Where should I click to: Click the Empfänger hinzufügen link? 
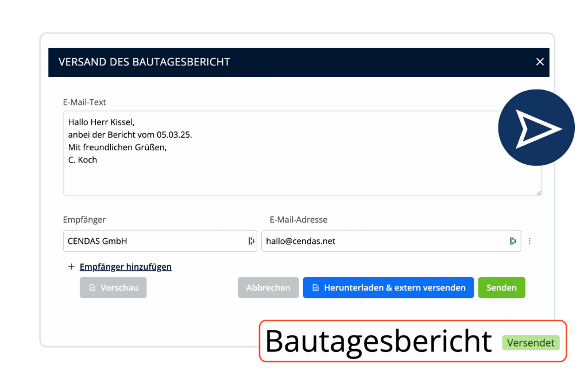tap(125, 266)
